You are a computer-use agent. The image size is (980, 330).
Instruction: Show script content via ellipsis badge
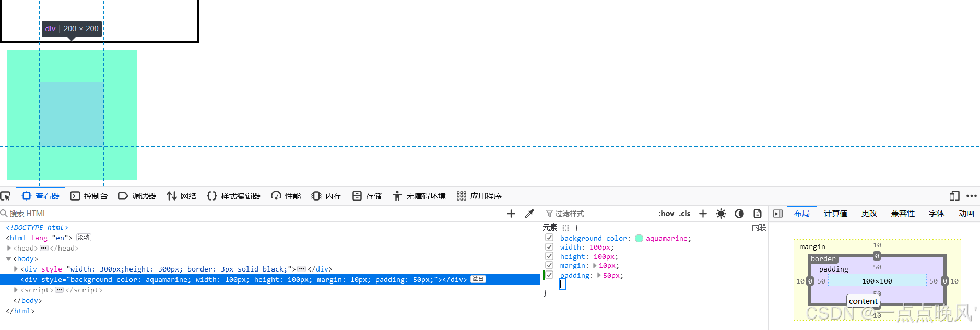59,290
